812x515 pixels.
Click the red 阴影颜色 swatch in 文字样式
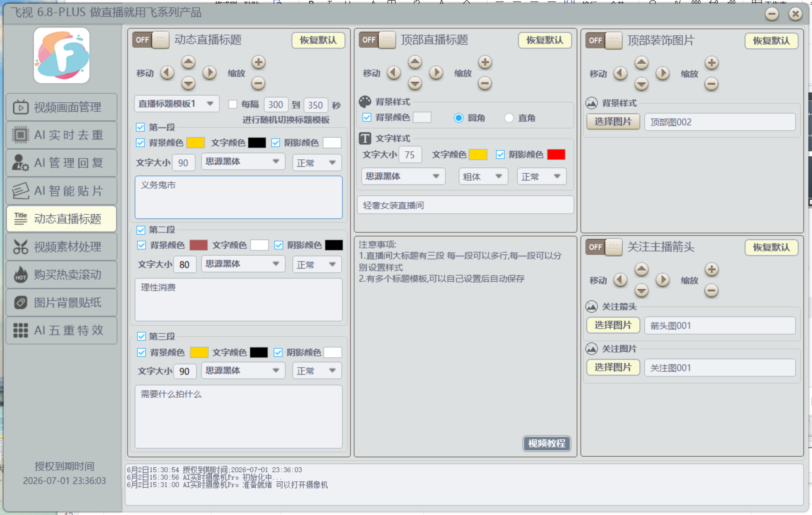coord(556,155)
